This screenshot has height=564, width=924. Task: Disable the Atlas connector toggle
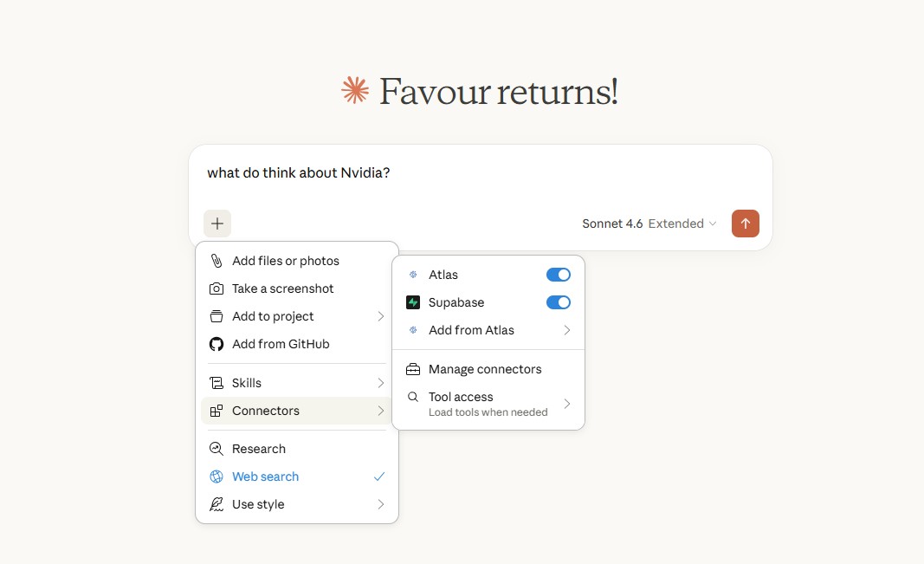(x=559, y=275)
